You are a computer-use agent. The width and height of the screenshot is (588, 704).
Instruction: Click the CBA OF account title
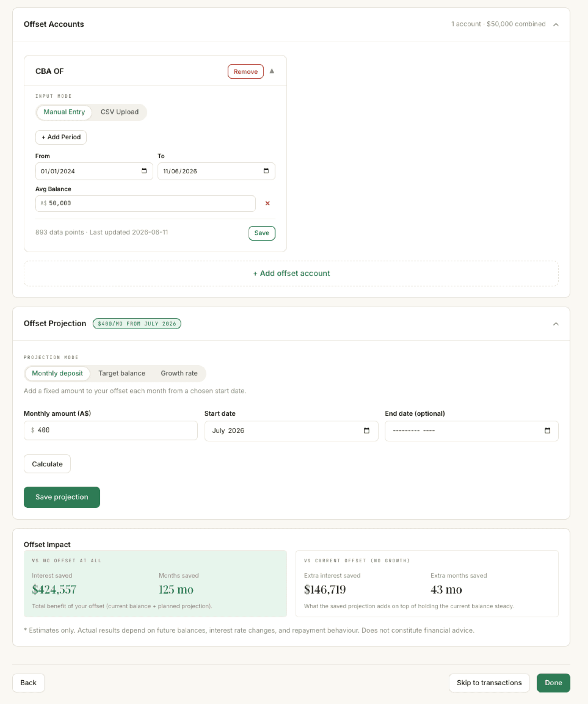pyautogui.click(x=50, y=71)
